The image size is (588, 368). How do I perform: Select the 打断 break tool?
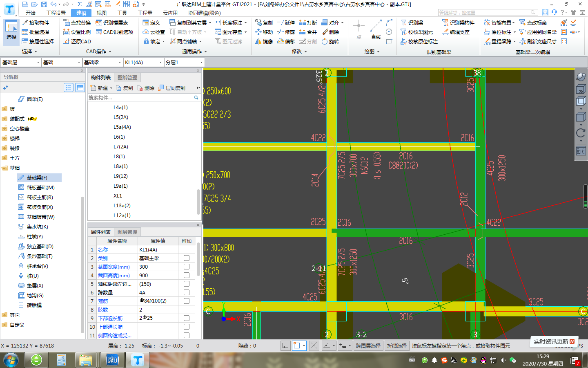tap(308, 22)
